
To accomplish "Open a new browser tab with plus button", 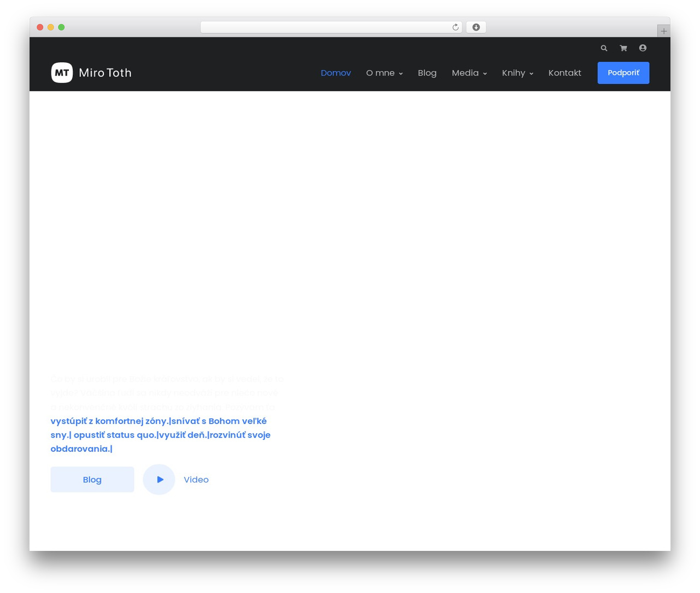I will tap(663, 31).
